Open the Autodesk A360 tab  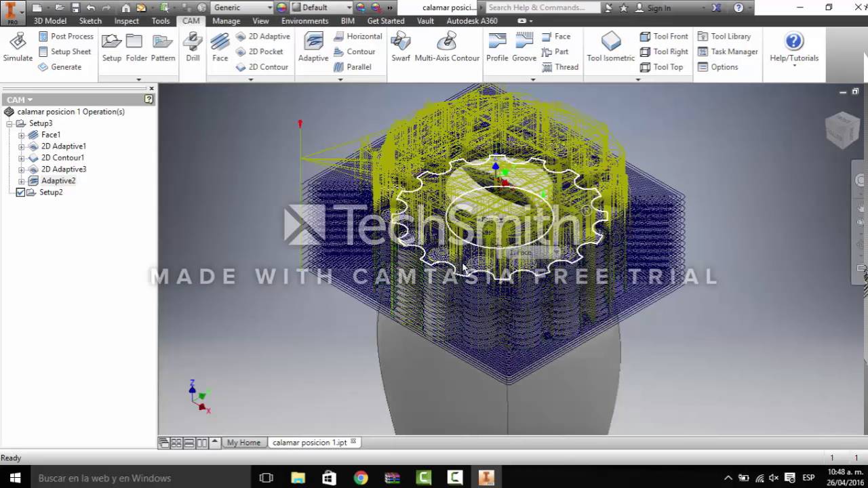(472, 21)
